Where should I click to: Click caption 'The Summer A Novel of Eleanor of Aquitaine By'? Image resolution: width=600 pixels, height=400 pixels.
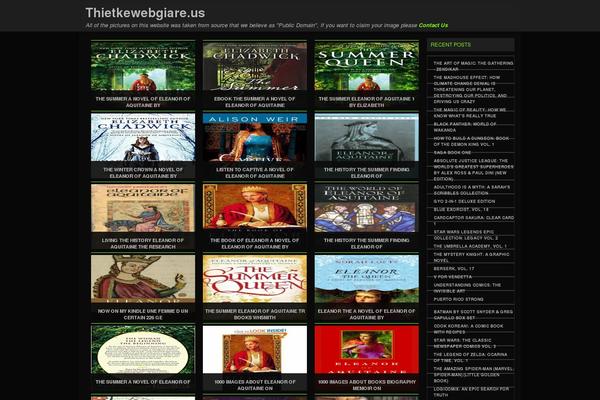pos(143,102)
